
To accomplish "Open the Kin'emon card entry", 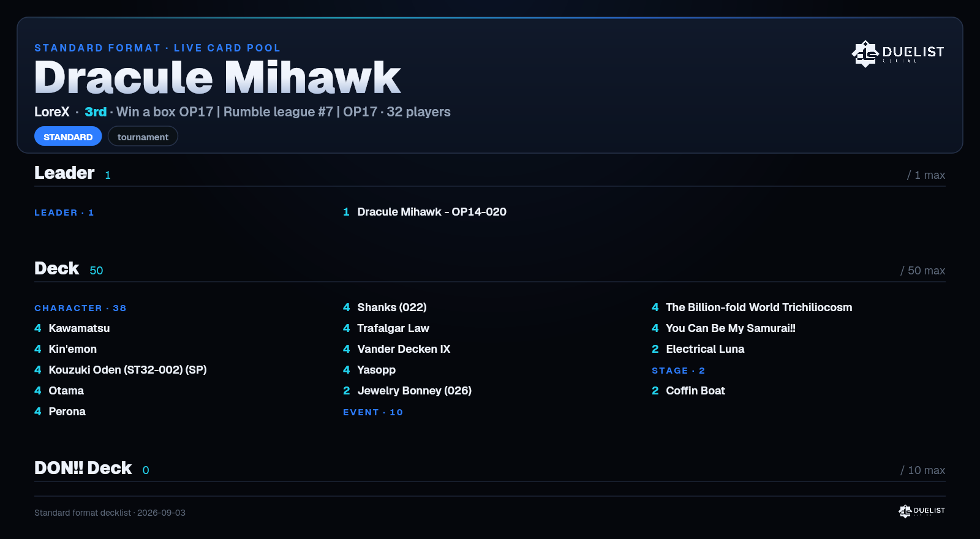I will click(66, 349).
